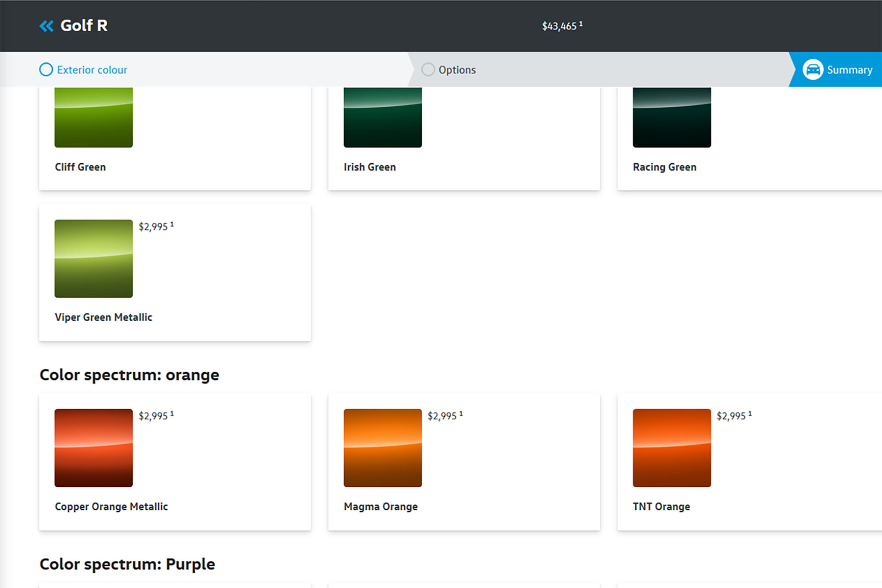The width and height of the screenshot is (882, 588).
Task: Click the Copper Orange Metallic label
Action: point(111,506)
